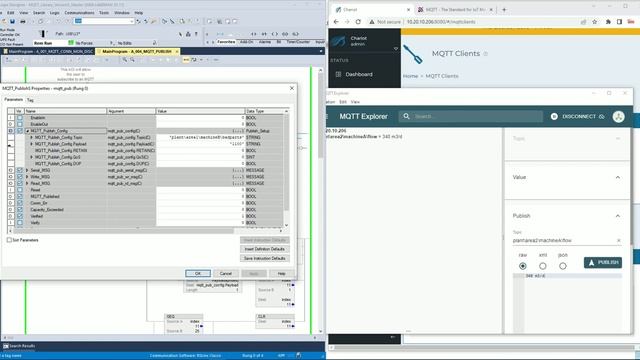This screenshot has height=360, width=640.
Task: Click the controller key switch icon
Action: tap(42, 34)
